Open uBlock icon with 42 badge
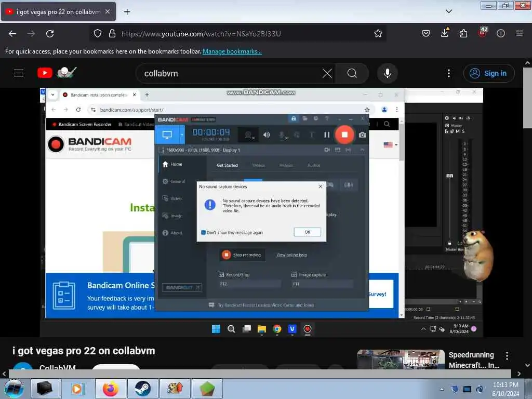The width and height of the screenshot is (532, 399). (483, 33)
